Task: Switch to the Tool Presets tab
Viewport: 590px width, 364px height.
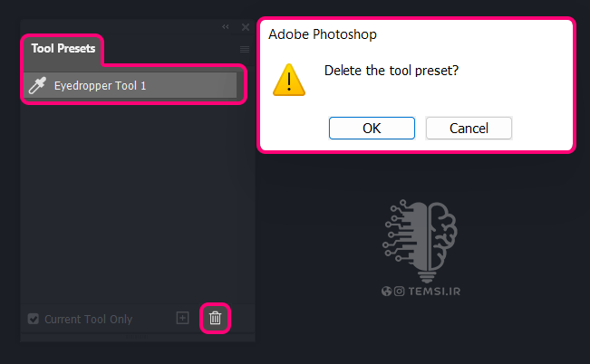Action: click(63, 49)
